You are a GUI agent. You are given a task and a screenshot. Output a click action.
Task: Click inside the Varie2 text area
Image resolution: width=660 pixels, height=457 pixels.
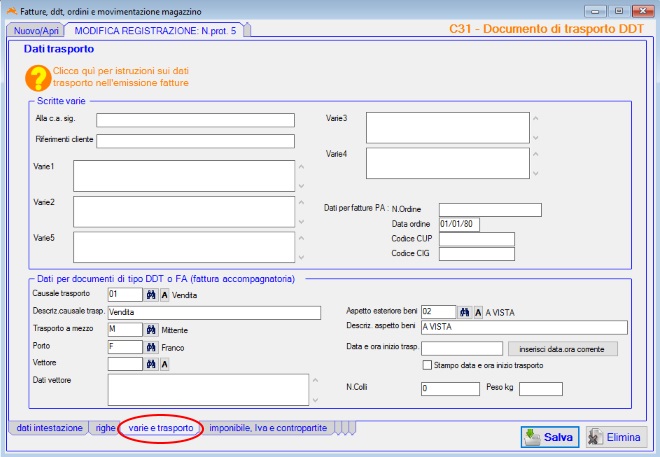[x=184, y=212]
